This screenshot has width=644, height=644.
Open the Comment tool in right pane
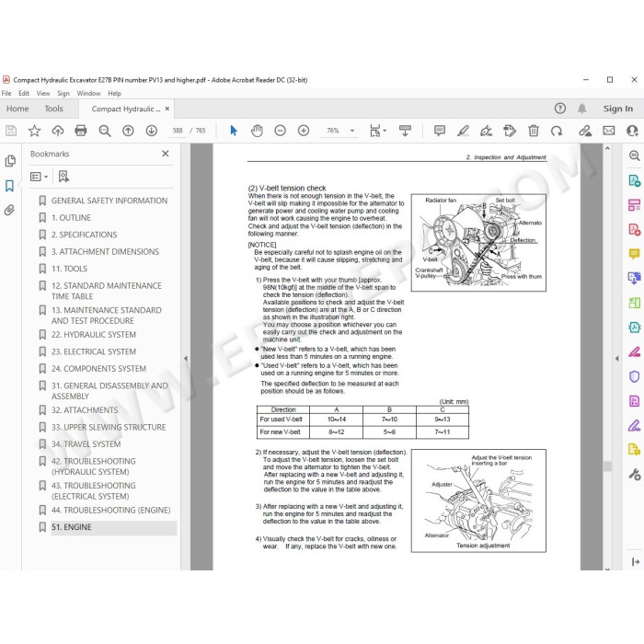[x=634, y=254]
